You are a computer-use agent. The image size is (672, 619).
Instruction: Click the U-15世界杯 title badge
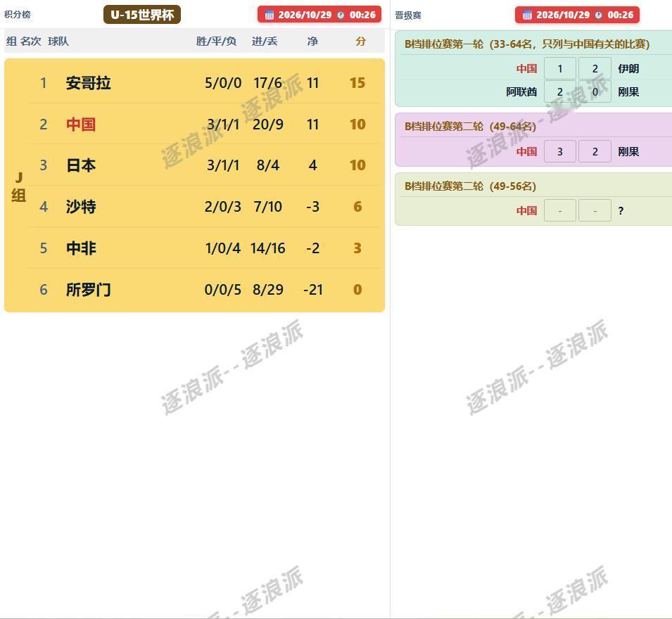coord(142,15)
